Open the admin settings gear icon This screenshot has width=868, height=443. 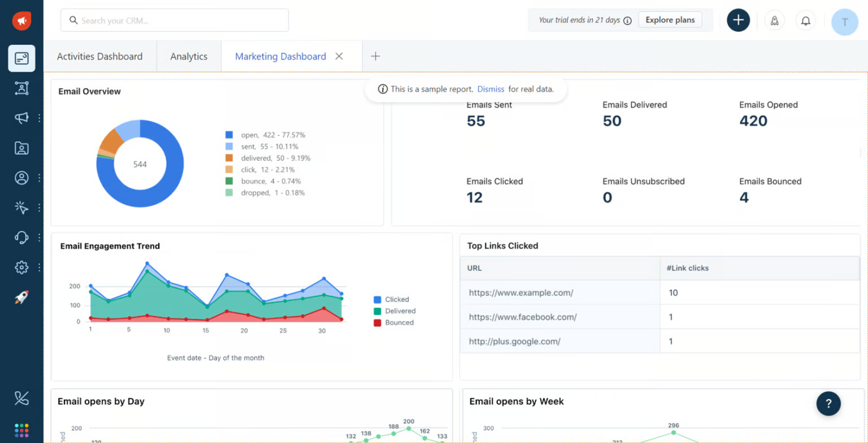click(x=22, y=267)
